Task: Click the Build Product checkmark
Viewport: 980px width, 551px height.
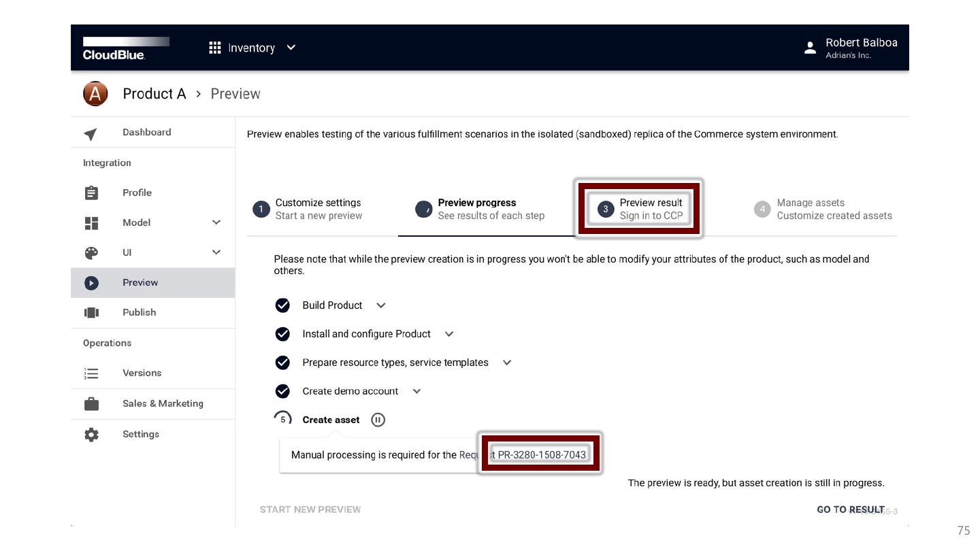Action: pyautogui.click(x=282, y=305)
